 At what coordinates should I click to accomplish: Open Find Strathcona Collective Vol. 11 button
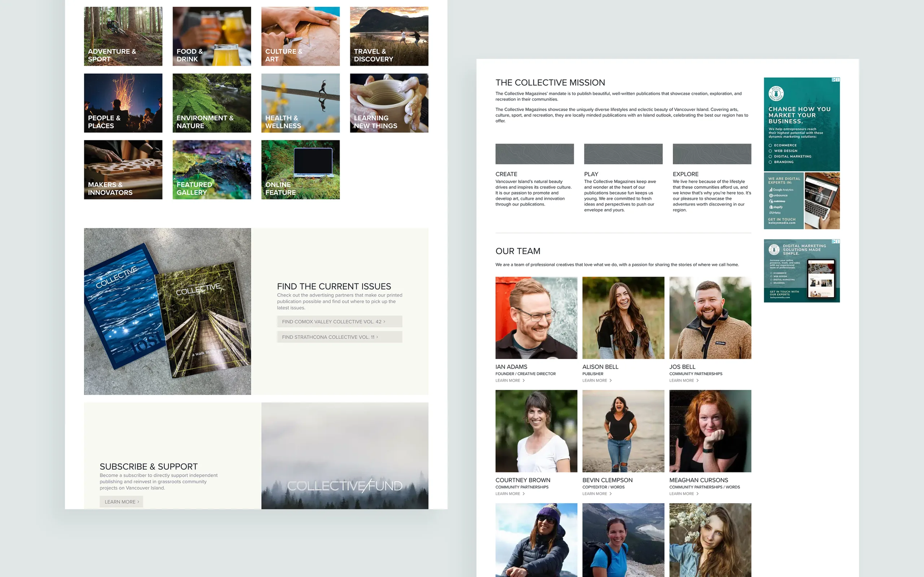(339, 337)
